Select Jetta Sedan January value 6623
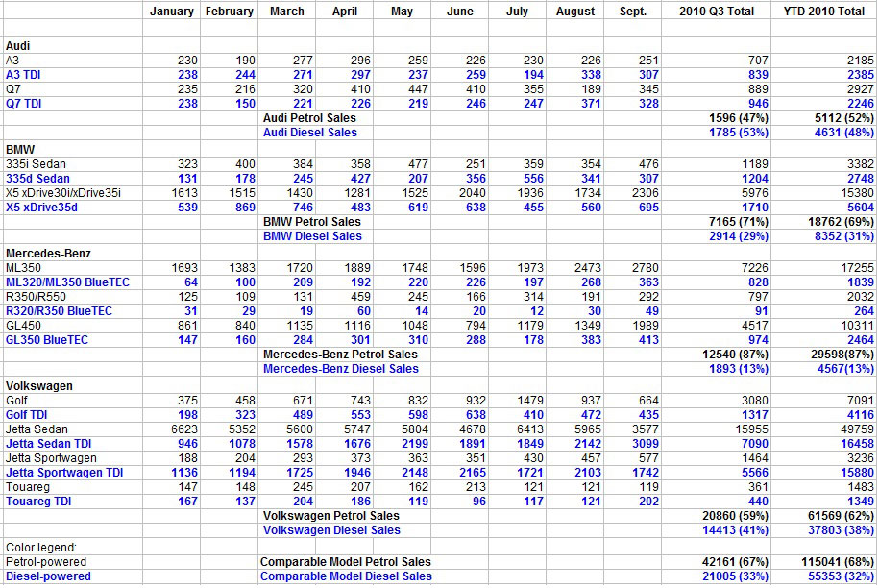The image size is (879, 588). [x=184, y=429]
